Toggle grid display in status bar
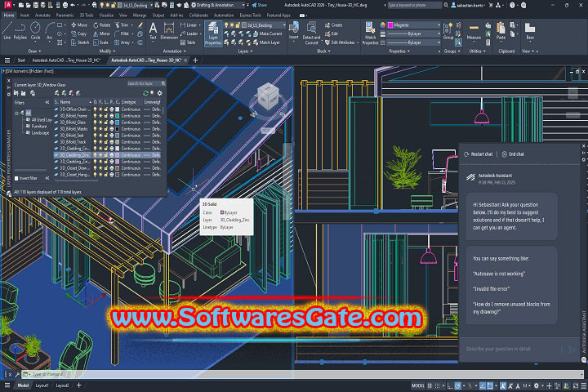The height and width of the screenshot is (392, 588). pyautogui.click(x=430, y=385)
